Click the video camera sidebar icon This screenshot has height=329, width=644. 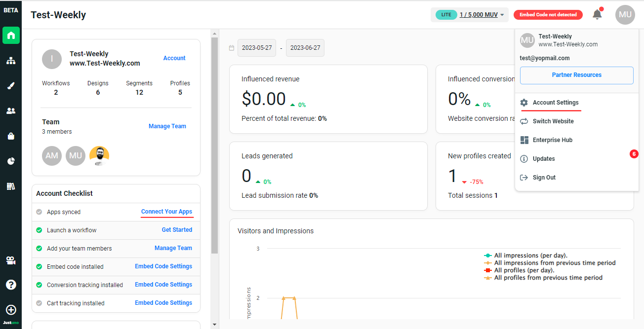(x=11, y=260)
